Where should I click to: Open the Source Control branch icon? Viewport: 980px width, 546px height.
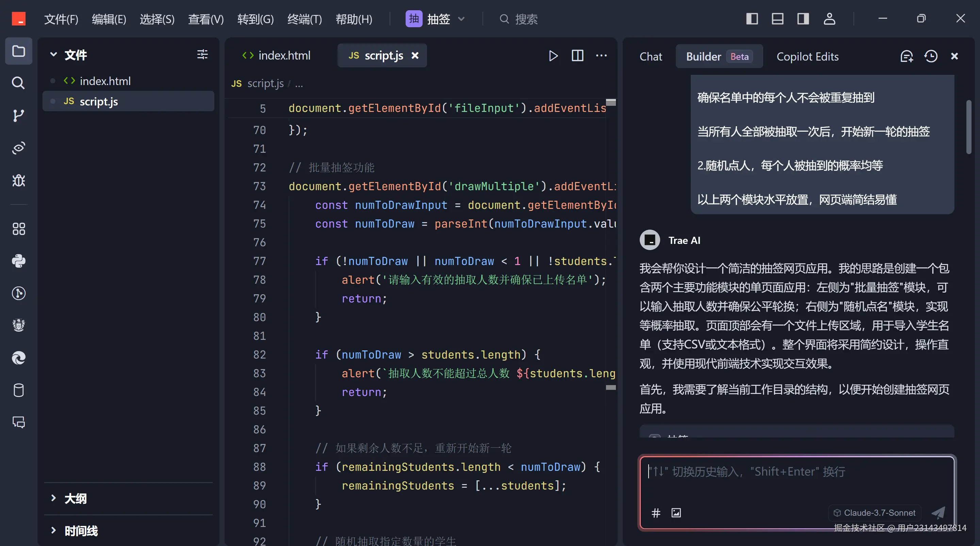pyautogui.click(x=18, y=116)
